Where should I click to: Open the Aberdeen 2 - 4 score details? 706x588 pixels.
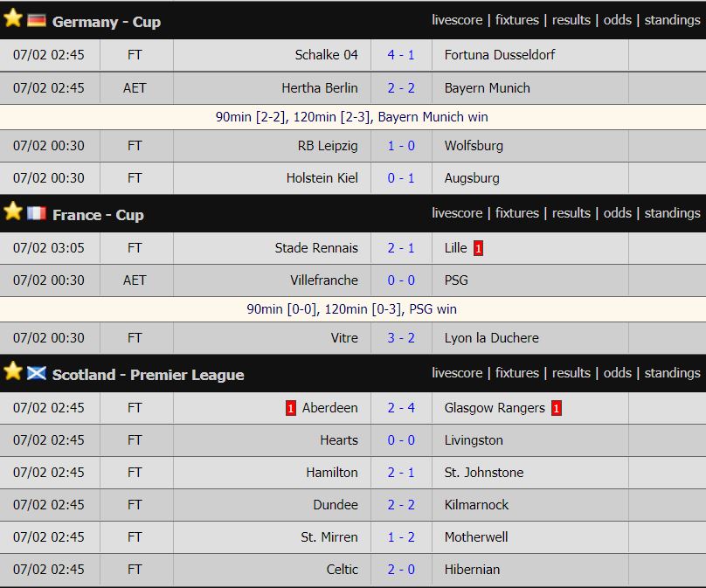pyautogui.click(x=401, y=408)
